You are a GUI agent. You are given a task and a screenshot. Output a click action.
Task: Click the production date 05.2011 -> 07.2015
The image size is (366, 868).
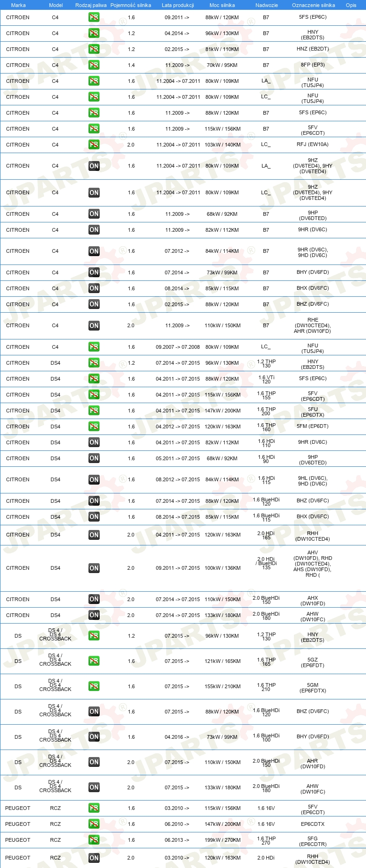[178, 458]
